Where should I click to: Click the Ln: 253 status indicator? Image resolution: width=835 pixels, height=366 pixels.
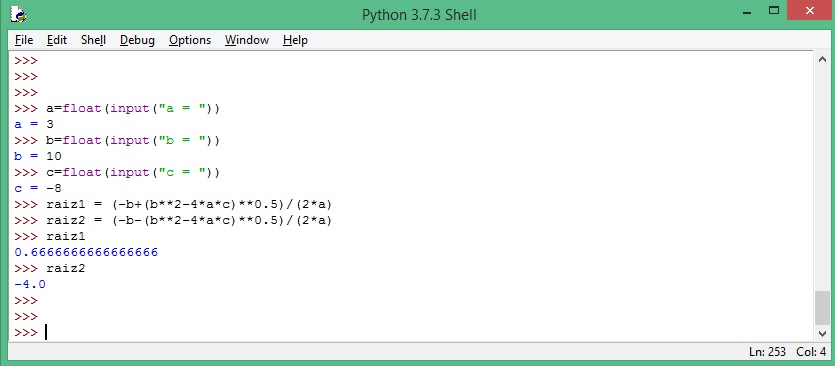coord(767,352)
